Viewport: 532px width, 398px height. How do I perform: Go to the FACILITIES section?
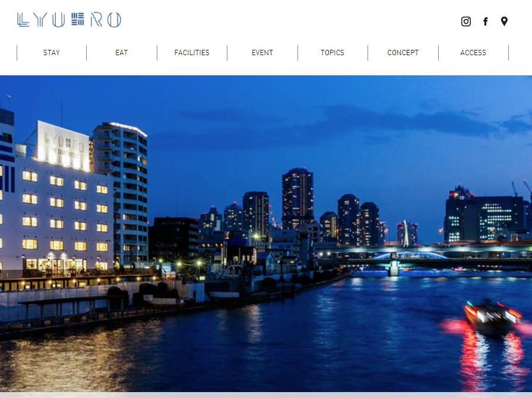coord(192,53)
